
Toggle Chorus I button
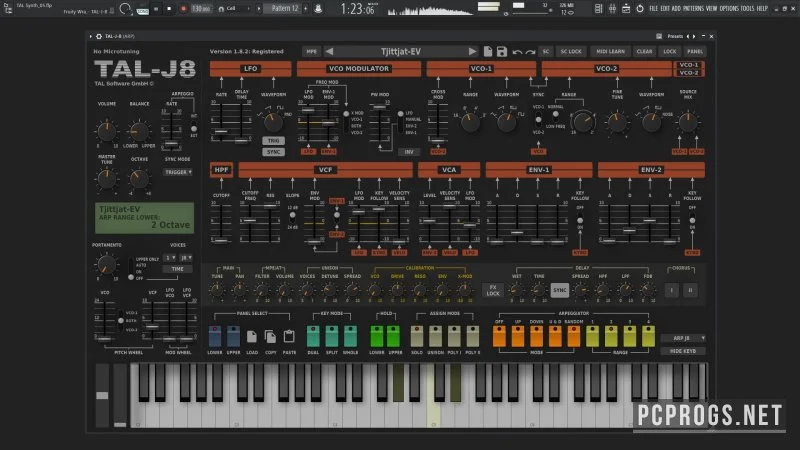point(671,290)
